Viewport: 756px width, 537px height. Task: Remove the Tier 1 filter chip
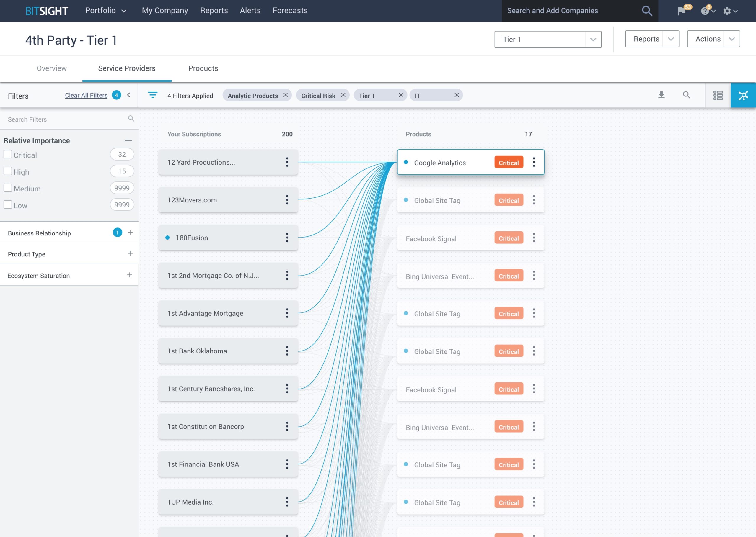401,95
